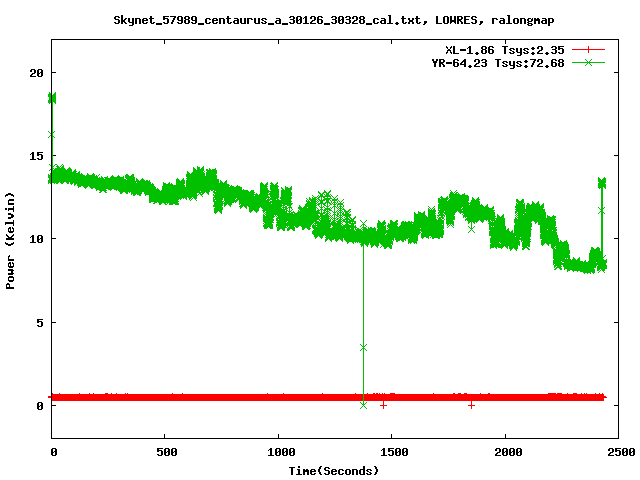Click y-axis tick label 5
Viewport: 640px width, 480px height.
click(40, 323)
